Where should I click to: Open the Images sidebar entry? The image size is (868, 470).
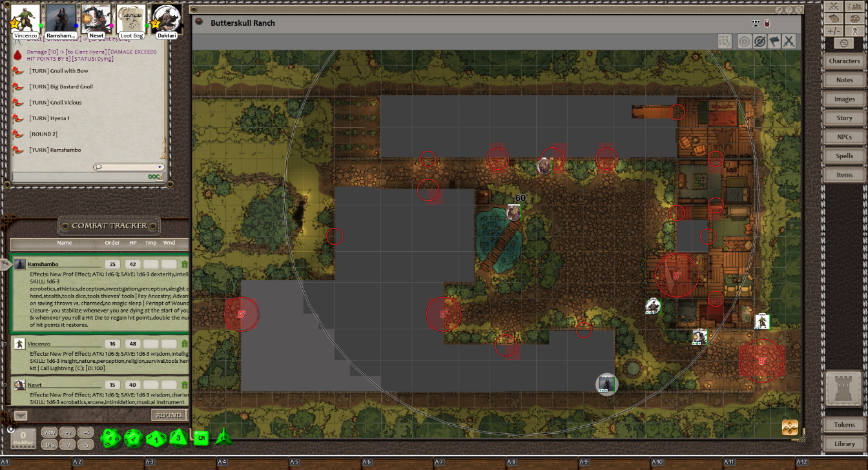pyautogui.click(x=845, y=99)
